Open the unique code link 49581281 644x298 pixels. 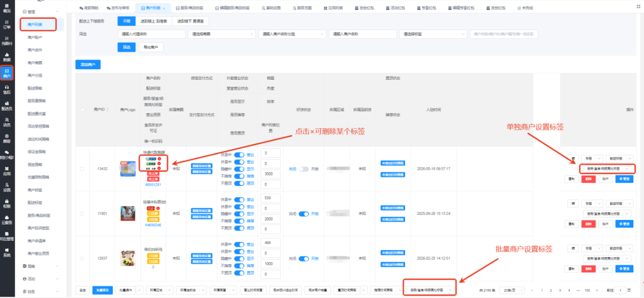coord(153,185)
